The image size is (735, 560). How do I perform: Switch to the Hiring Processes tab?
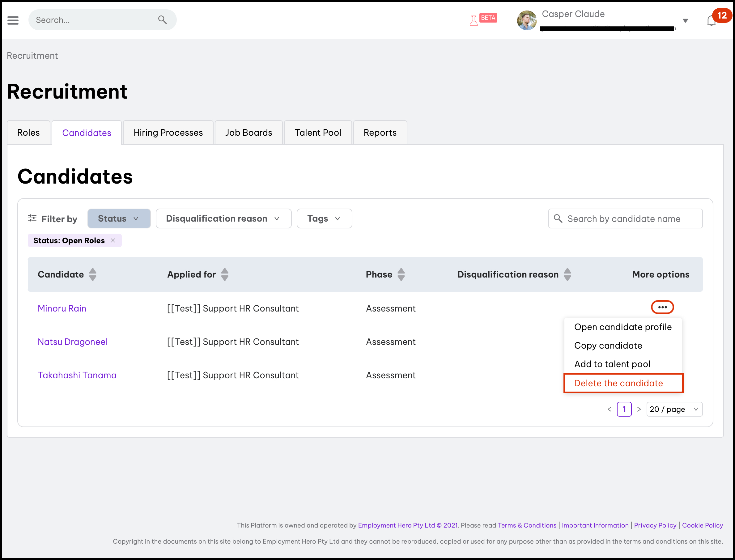coord(168,133)
